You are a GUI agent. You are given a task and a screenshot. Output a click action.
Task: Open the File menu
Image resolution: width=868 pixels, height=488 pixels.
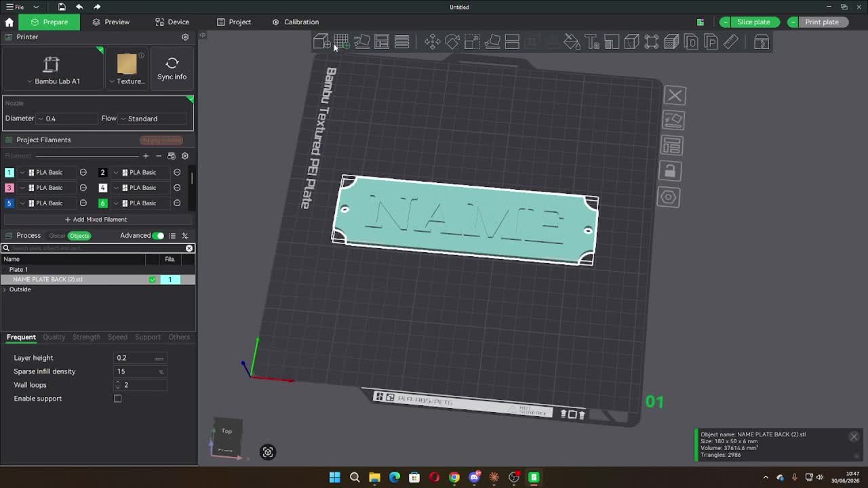[x=14, y=7]
